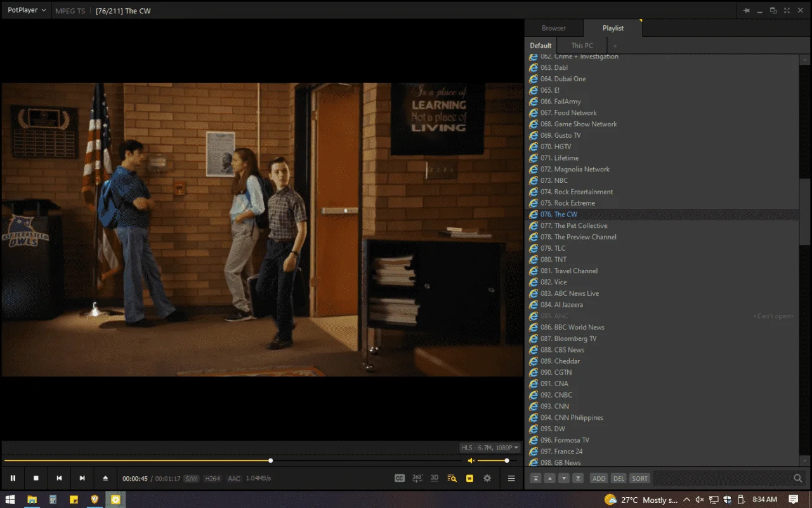Click the playlist scroll down arrow

pyautogui.click(x=804, y=460)
